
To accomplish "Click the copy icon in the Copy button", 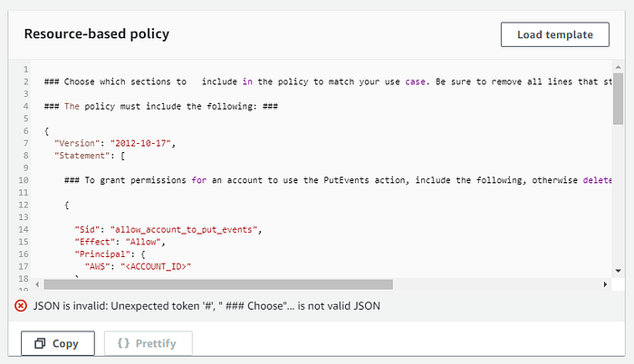I will click(x=40, y=343).
